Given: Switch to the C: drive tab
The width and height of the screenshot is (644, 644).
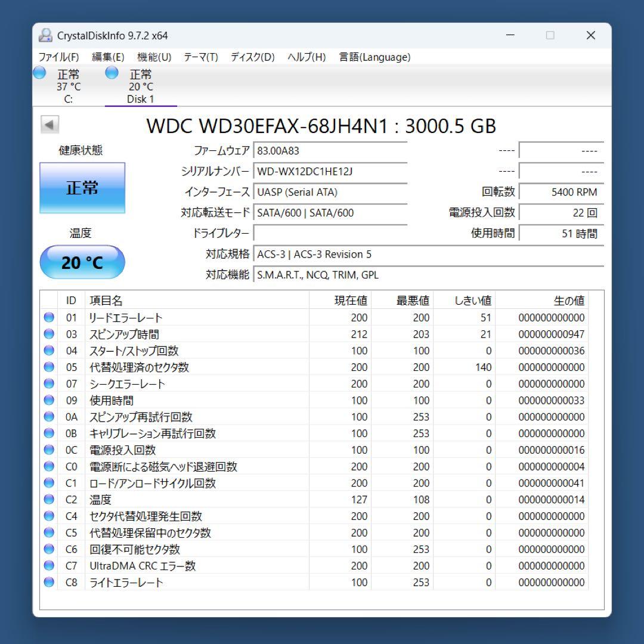Looking at the screenshot, I should 67,86.
